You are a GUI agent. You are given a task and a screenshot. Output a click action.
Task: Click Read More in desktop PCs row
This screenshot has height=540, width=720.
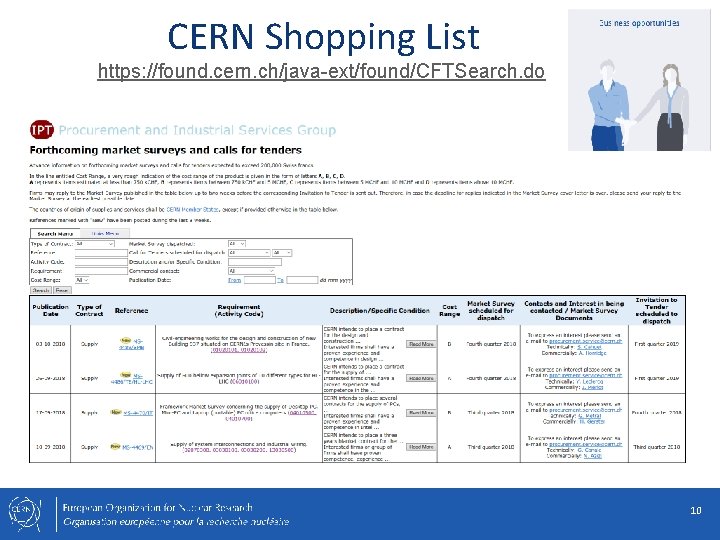tap(421, 413)
